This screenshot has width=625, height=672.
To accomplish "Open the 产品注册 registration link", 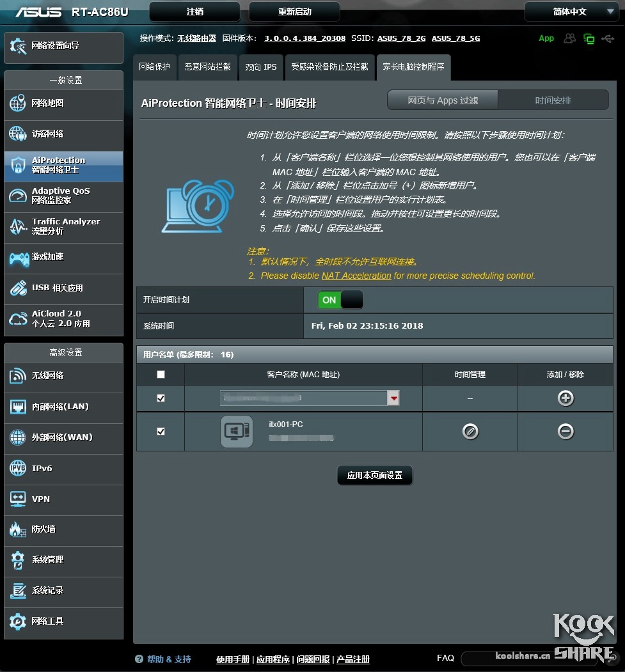I will point(353,660).
